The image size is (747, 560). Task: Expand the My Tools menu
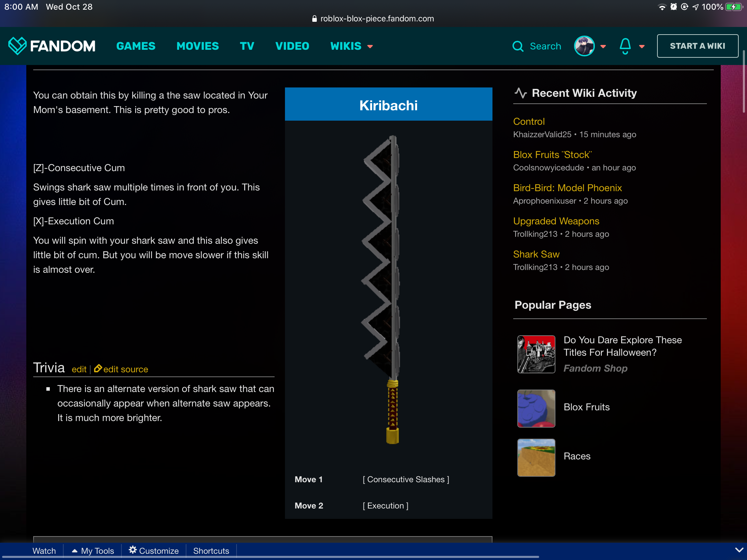click(x=93, y=551)
